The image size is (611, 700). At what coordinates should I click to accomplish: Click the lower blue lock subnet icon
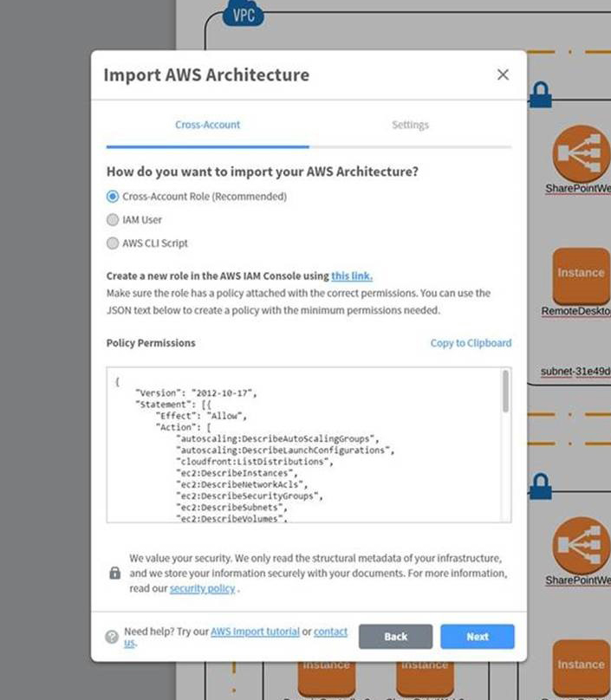tap(541, 486)
